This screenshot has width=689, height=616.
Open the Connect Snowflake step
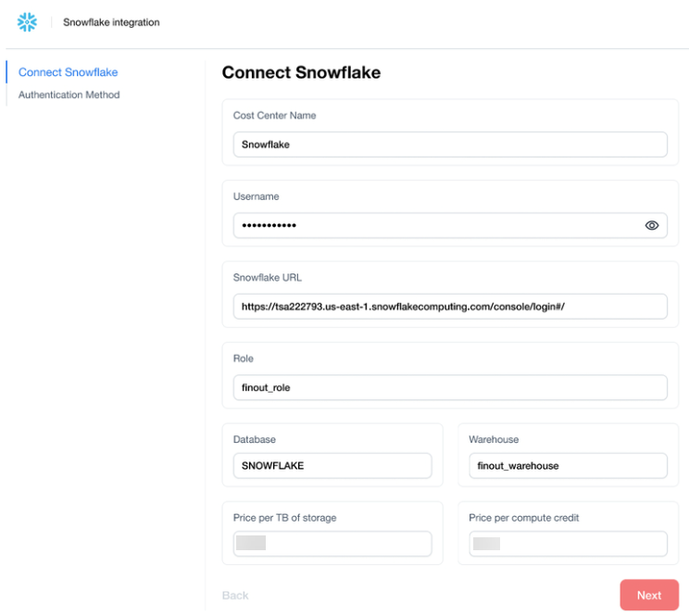(x=68, y=72)
